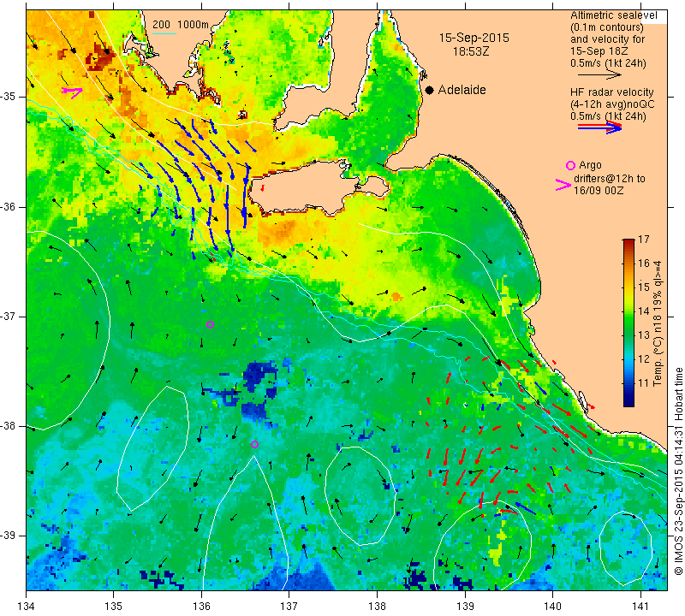Click the cyan isobath line sample under '200'
This screenshot has height=616, width=685.
(x=164, y=33)
